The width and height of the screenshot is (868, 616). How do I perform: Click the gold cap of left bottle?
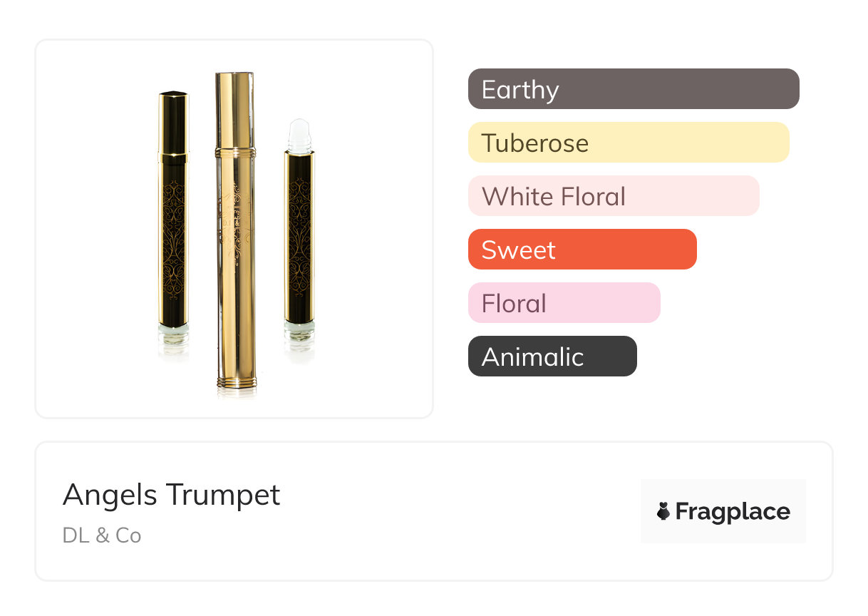173,121
